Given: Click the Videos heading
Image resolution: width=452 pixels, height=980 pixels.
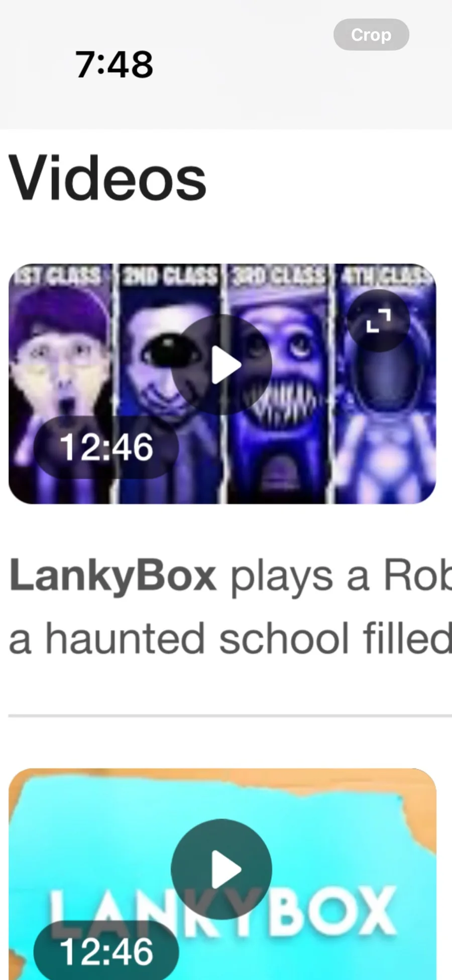Looking at the screenshot, I should (107, 178).
